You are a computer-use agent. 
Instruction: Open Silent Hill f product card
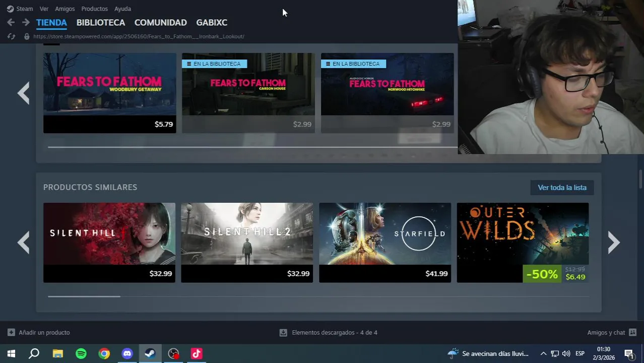tap(109, 243)
